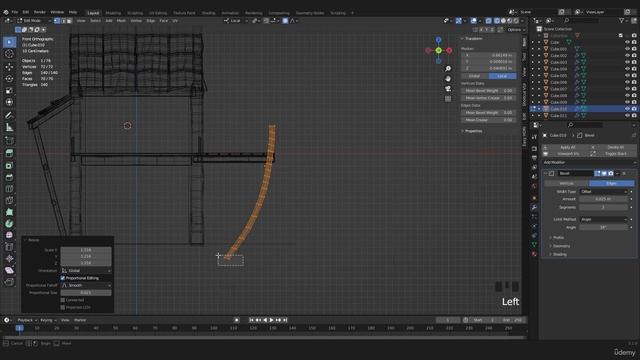
Task: Select the Bevel tool in left toolbar
Action: coord(9,177)
